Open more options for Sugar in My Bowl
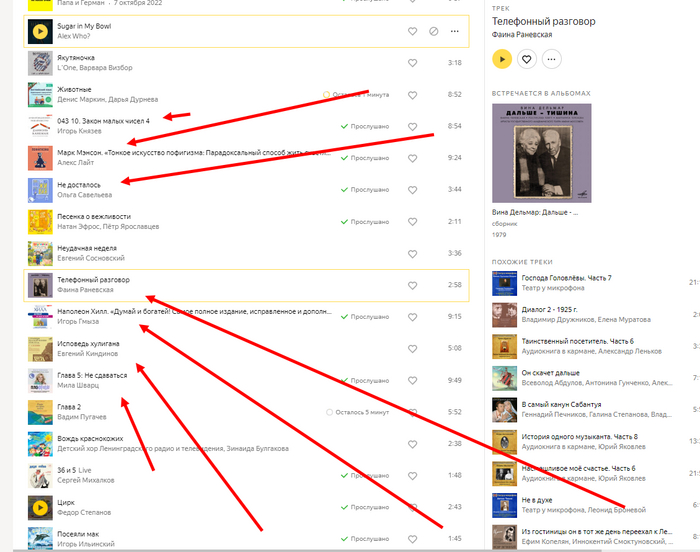 (454, 31)
